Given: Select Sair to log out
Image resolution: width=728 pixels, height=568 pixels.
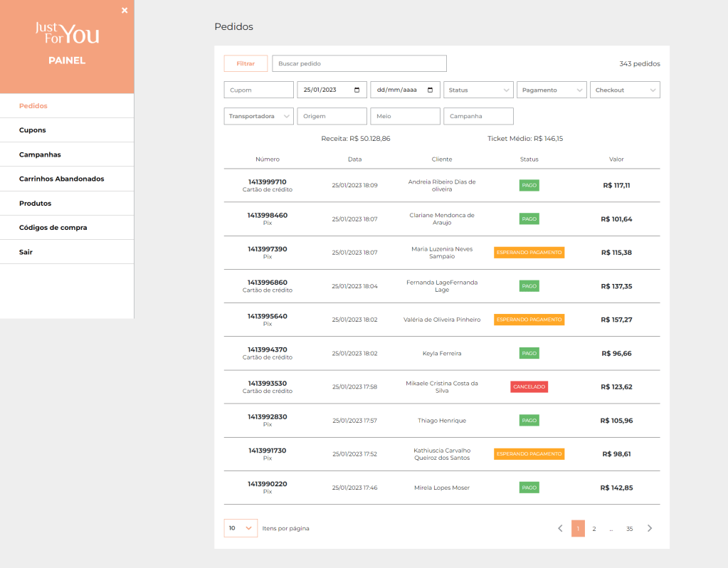Looking at the screenshot, I should [x=26, y=252].
